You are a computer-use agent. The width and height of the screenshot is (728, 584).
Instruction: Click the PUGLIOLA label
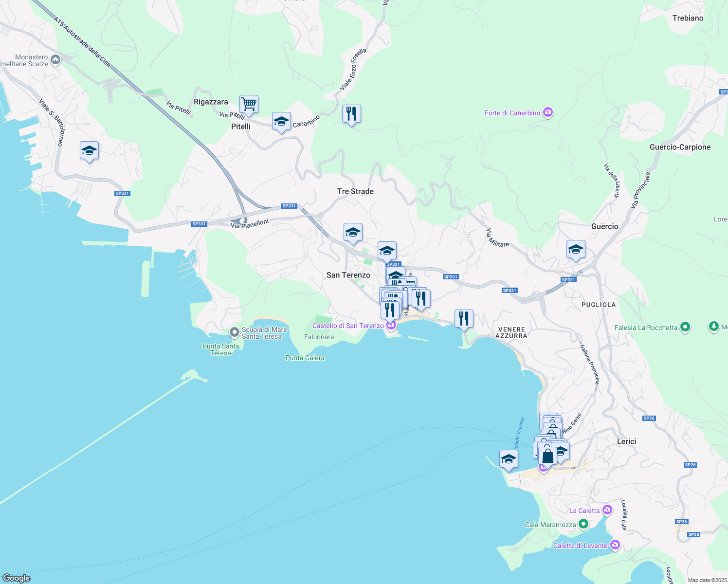point(599,305)
